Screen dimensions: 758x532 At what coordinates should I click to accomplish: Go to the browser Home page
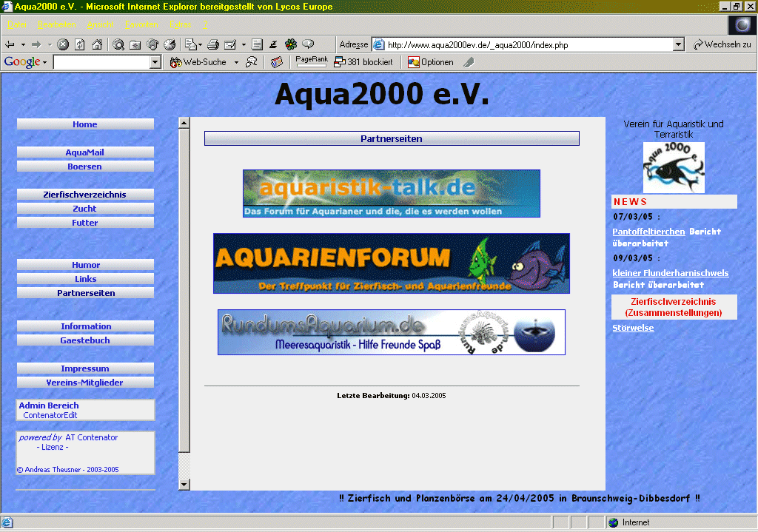[x=97, y=45]
